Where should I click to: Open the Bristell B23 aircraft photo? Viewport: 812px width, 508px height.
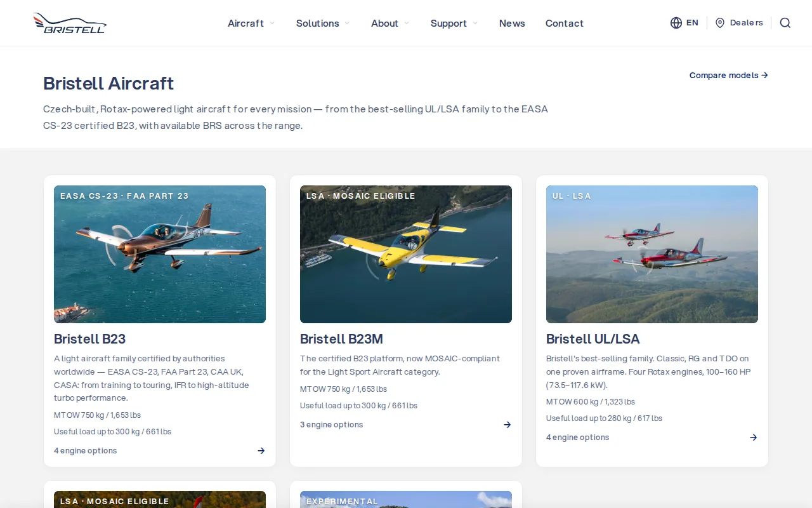tap(160, 254)
